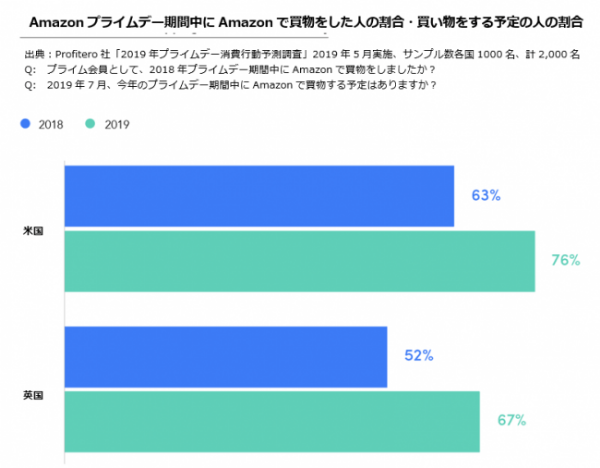Select the green 2019 bar for 米国

pyautogui.click(x=299, y=261)
